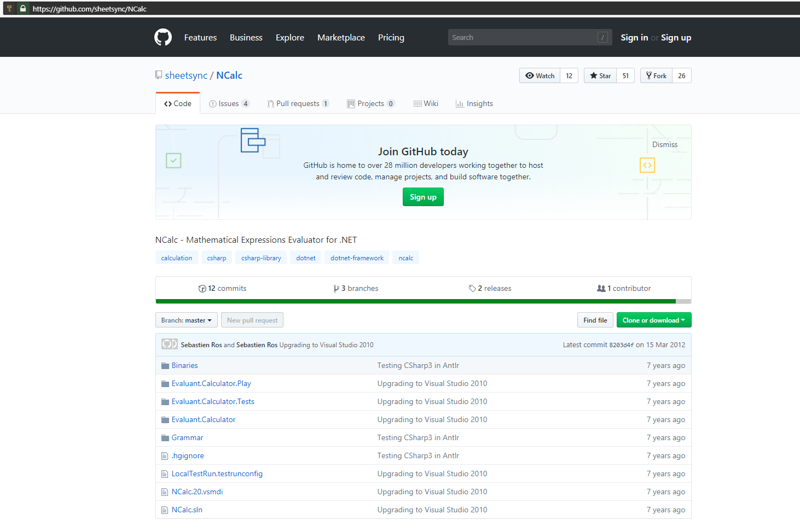Viewport: 800px width, 532px height.
Task: Expand the Clone or download menu
Action: pyautogui.click(x=653, y=320)
